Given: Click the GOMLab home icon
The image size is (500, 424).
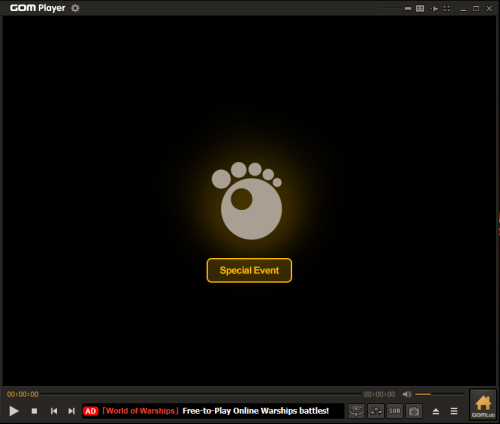Looking at the screenshot, I should point(483,405).
